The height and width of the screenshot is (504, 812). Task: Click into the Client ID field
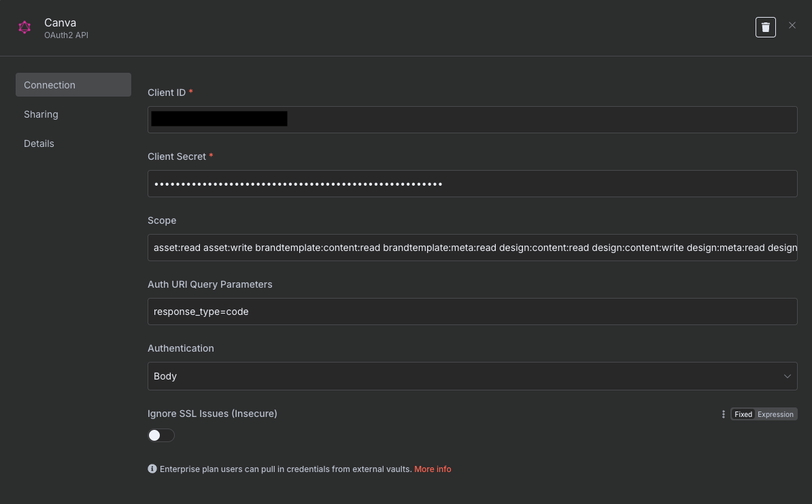pos(472,120)
